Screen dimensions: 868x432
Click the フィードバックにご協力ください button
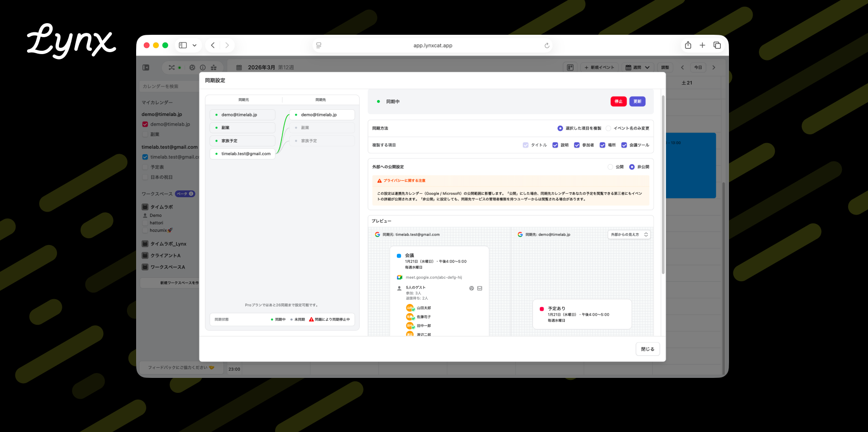coord(181,368)
